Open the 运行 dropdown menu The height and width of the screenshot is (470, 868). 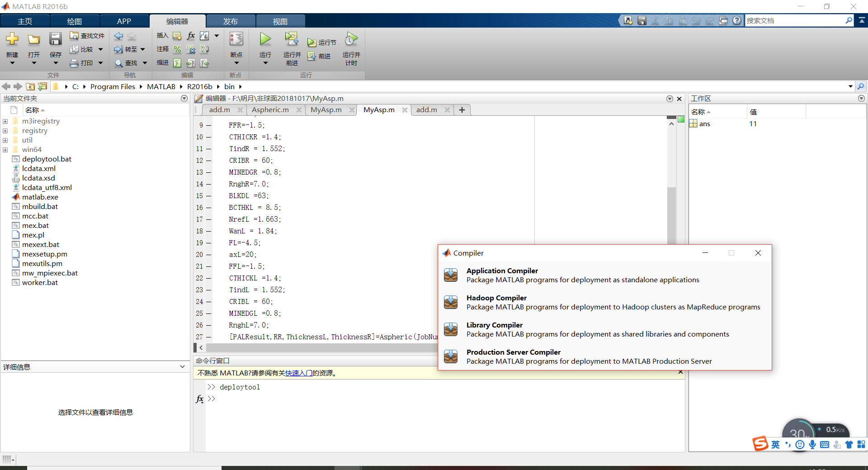[x=265, y=63]
